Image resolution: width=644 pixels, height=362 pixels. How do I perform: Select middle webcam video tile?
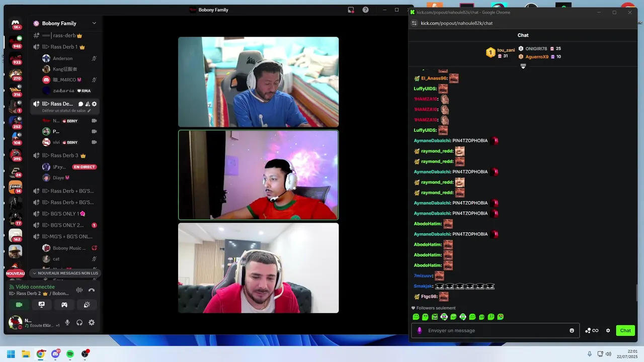pos(258,175)
